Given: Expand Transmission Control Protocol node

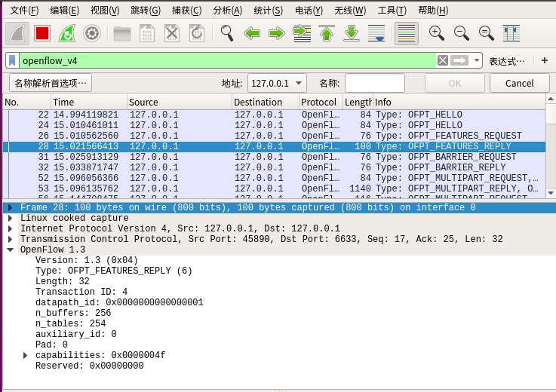Looking at the screenshot, I should (x=11, y=239).
